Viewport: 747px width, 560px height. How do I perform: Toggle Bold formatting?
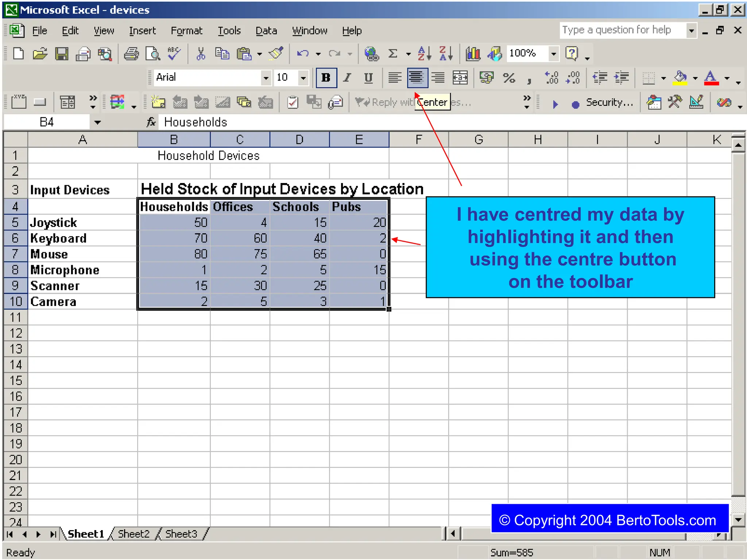(x=326, y=78)
